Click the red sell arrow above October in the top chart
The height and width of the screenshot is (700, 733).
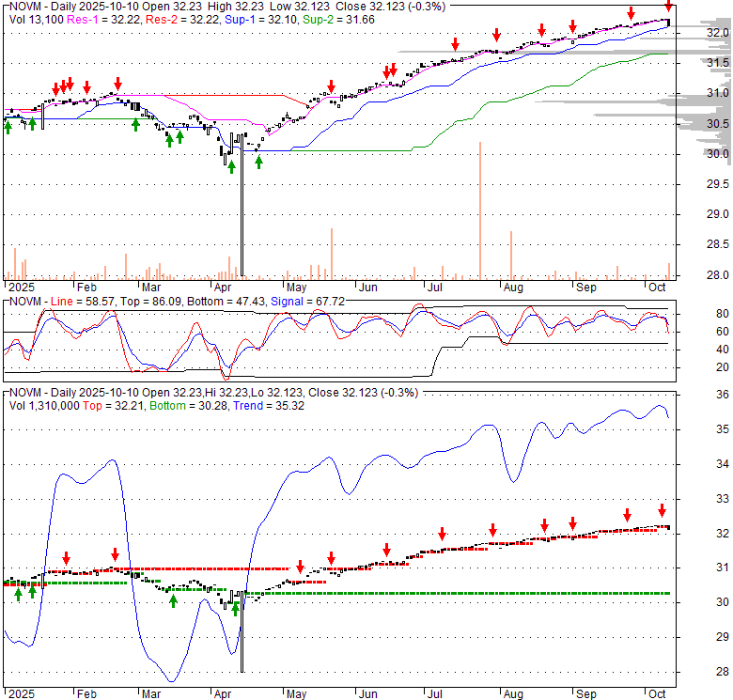668,8
